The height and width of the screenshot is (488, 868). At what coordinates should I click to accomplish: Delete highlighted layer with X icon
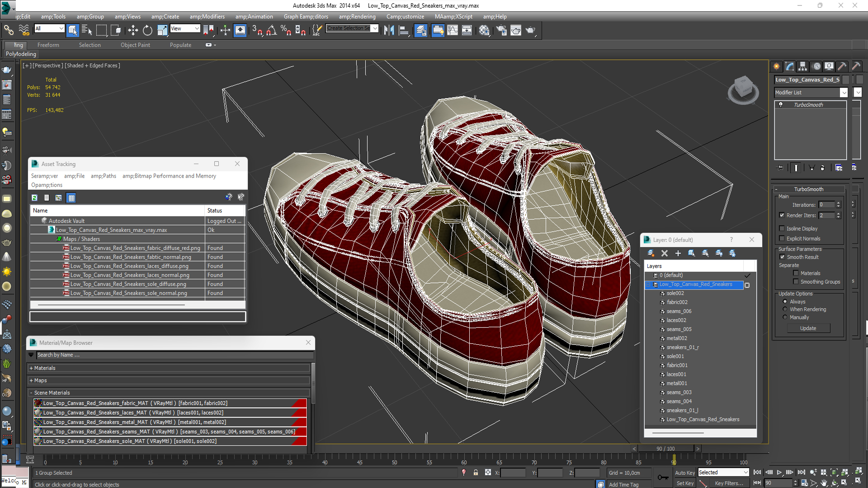click(x=665, y=253)
